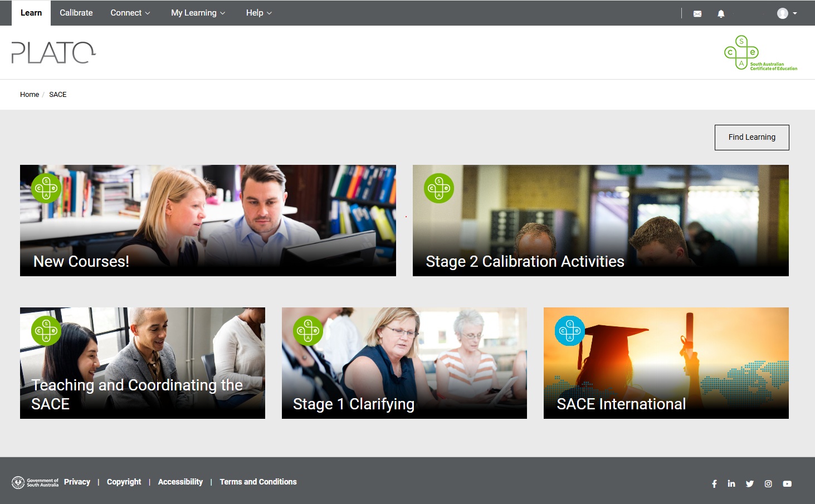Screen dimensions: 815x504
Task: Expand the Connect dropdown menu
Action: tap(130, 13)
